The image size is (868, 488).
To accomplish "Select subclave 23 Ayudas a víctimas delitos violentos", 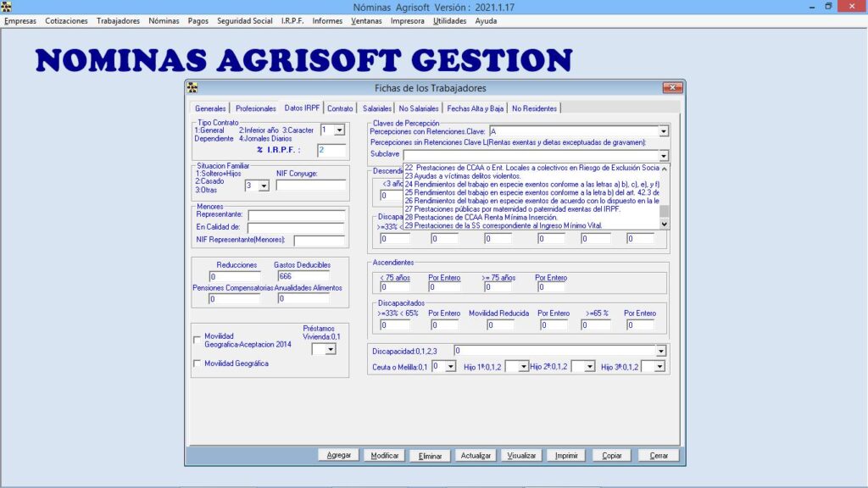I will 531,176.
